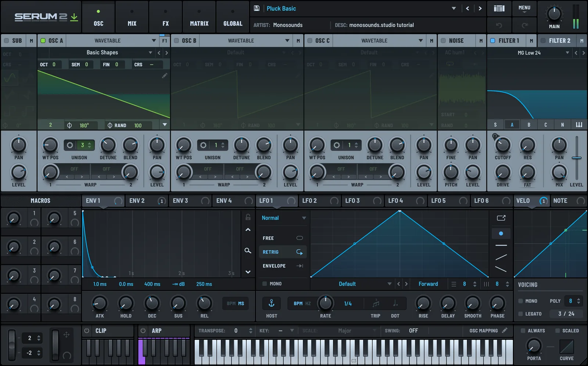The height and width of the screenshot is (366, 588).
Task: Click the undo arrow icon
Action: click(499, 25)
